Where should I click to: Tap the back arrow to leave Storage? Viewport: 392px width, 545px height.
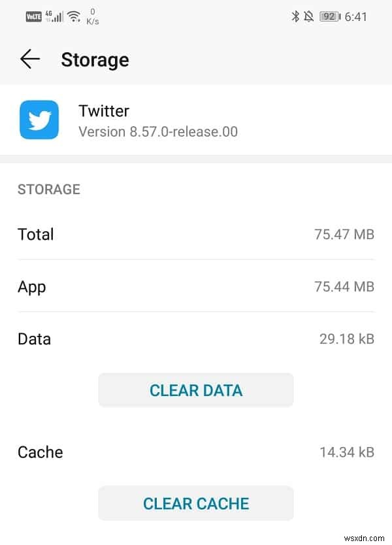coord(29,59)
